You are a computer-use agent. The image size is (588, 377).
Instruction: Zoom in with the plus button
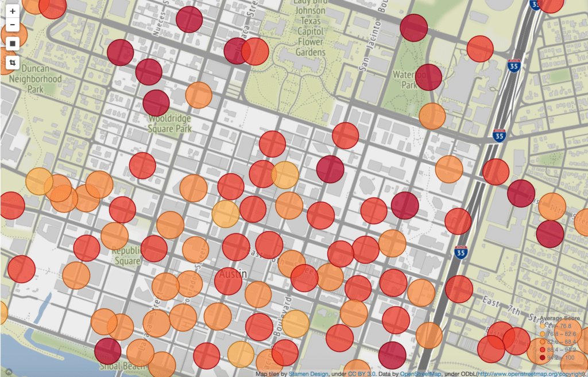13,11
